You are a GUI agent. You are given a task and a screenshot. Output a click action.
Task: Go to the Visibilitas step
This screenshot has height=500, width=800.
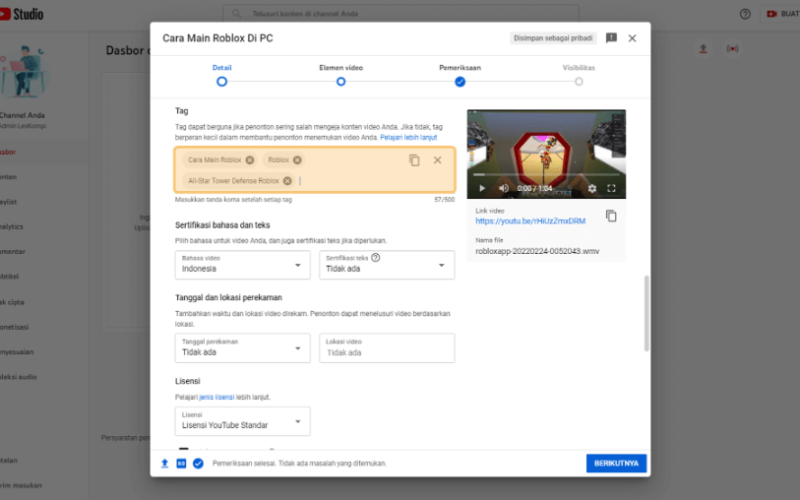tap(579, 76)
